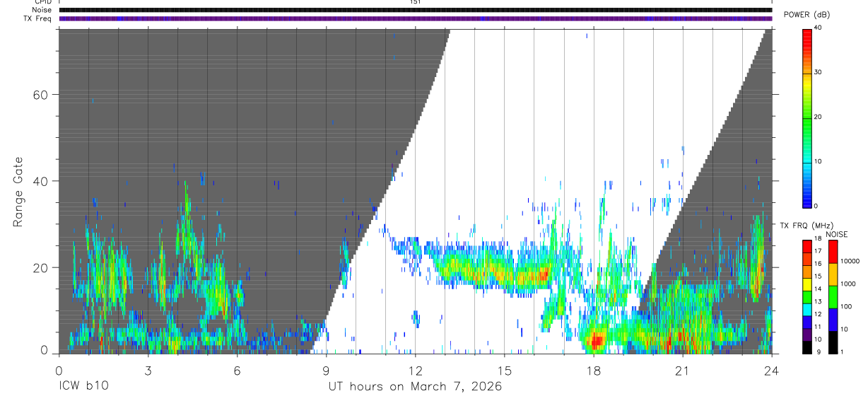This screenshot has width=868, height=401.
Task: Click the 13 label on the TX FRQ scale
Action: tap(818, 302)
